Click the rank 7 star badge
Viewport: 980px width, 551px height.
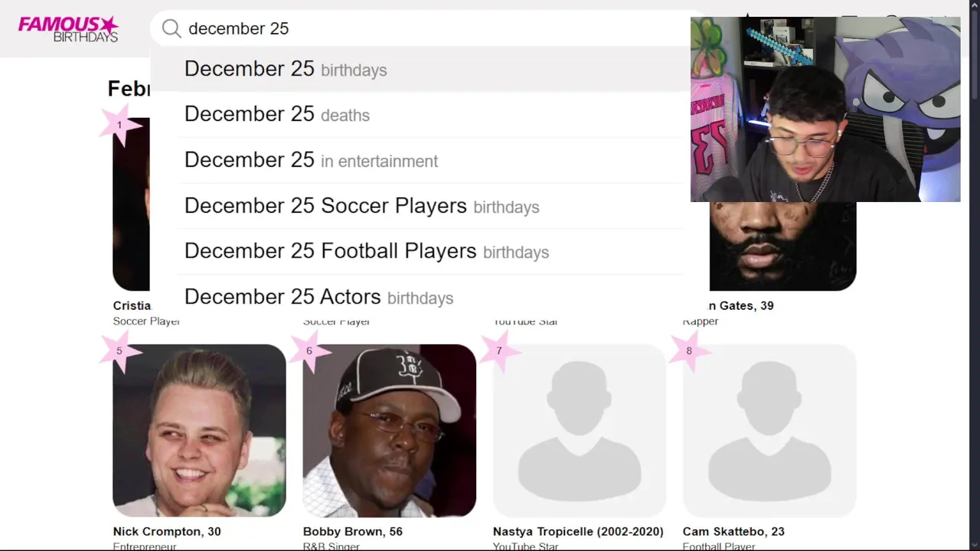[499, 351]
